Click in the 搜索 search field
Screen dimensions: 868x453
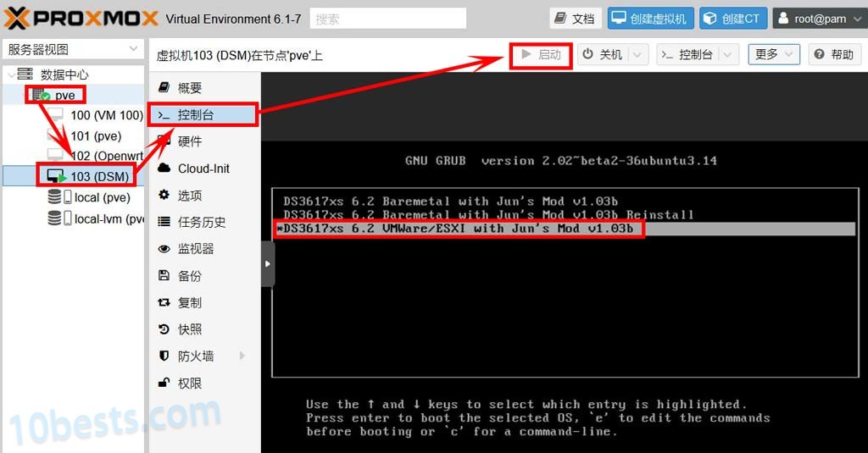(x=387, y=19)
